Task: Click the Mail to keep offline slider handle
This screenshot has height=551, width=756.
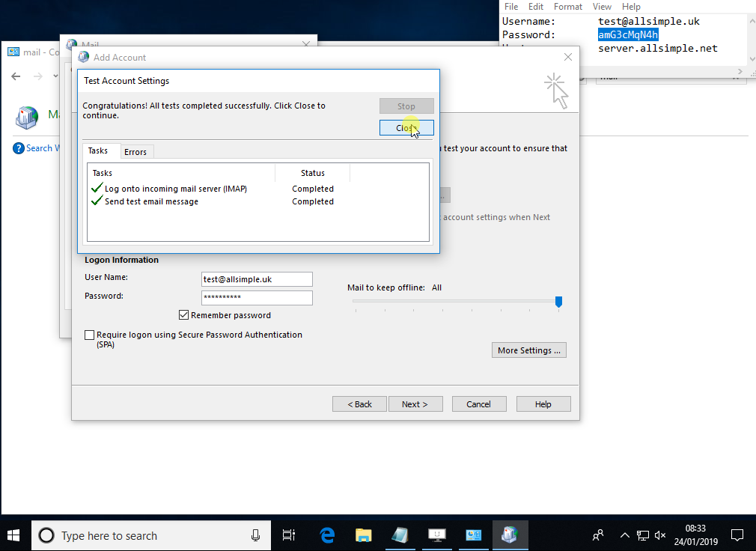Action: [x=558, y=301]
